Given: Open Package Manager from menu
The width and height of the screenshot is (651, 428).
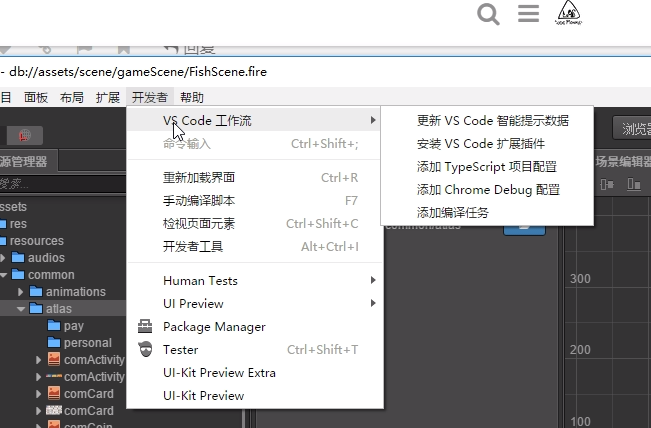Looking at the screenshot, I should coord(255,327).
